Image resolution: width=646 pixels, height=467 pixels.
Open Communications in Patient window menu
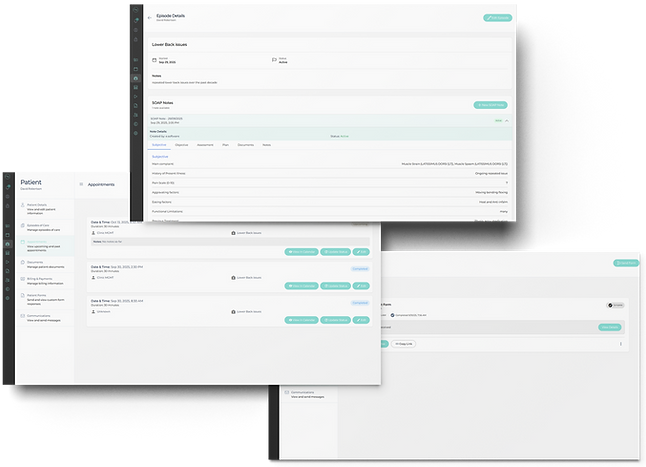point(45,318)
